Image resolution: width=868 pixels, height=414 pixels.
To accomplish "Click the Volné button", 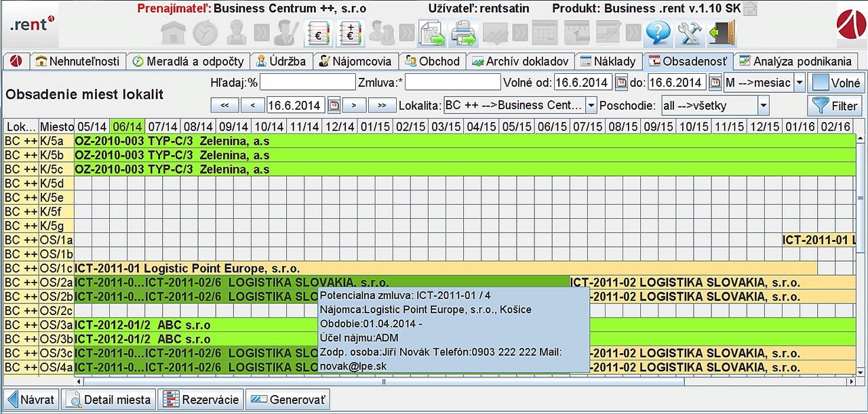I will [836, 83].
